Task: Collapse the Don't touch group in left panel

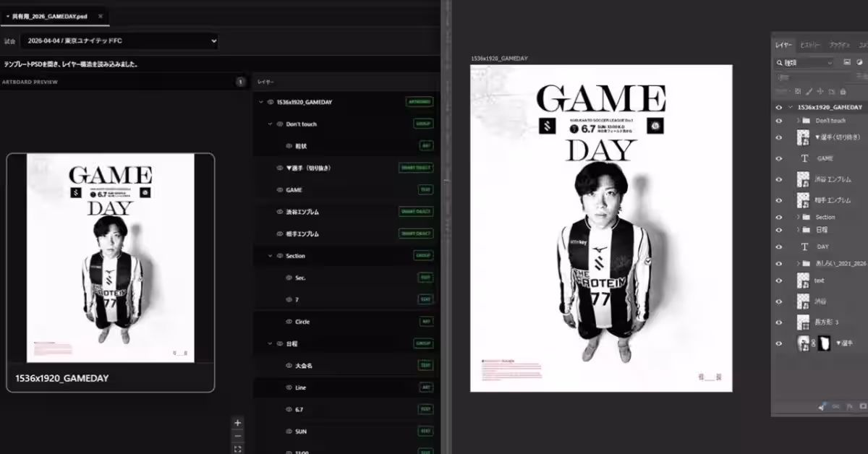Action: pyautogui.click(x=270, y=124)
